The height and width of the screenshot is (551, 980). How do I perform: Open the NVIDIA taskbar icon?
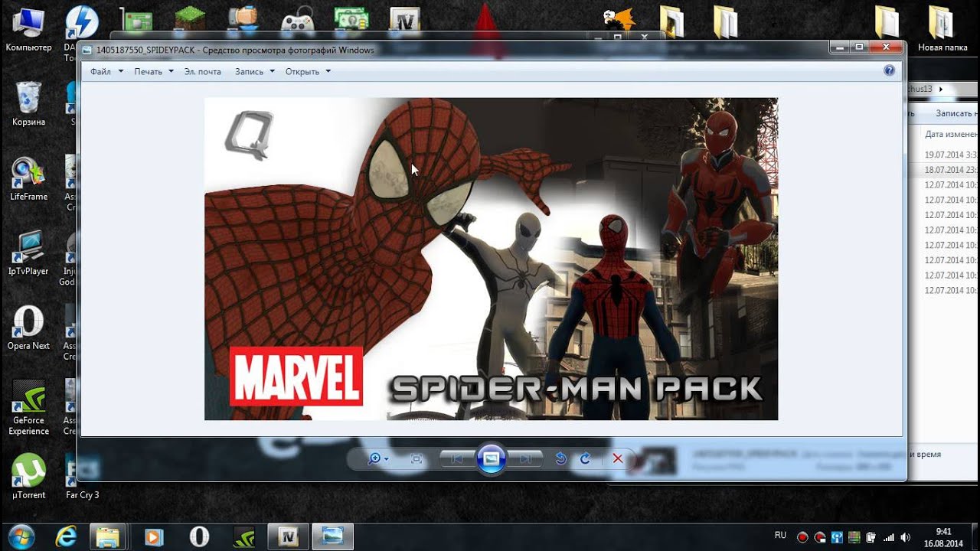(244, 536)
